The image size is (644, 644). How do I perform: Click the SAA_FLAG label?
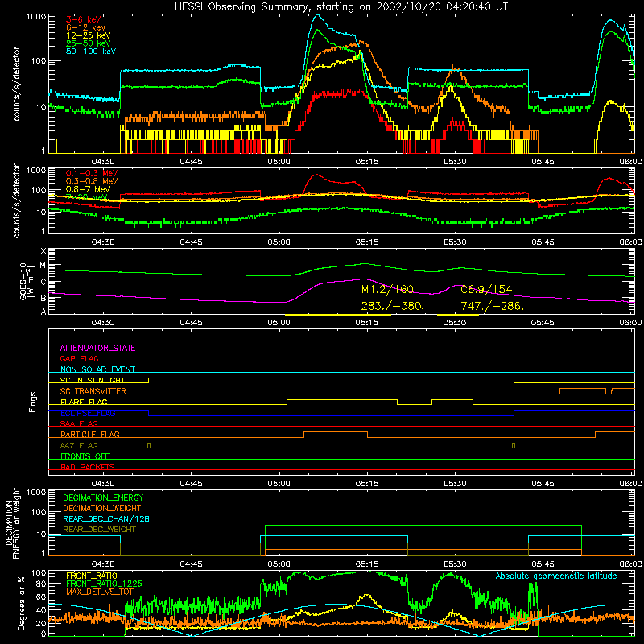pyautogui.click(x=79, y=423)
